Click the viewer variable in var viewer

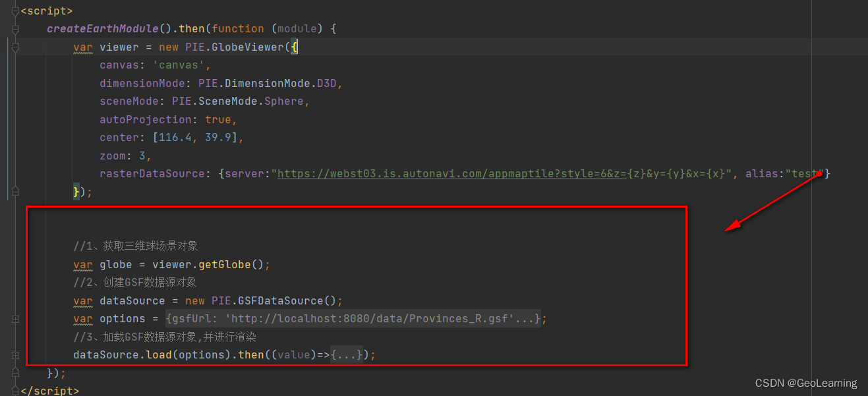tap(119, 47)
